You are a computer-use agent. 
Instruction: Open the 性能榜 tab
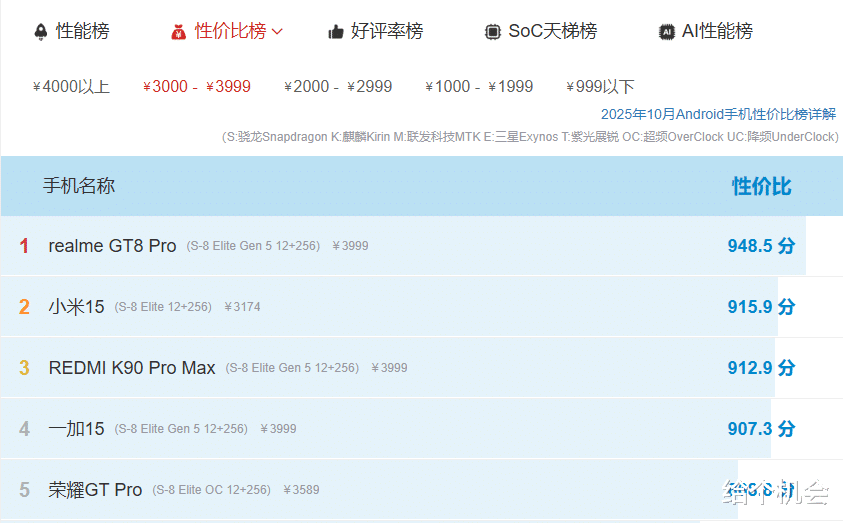click(x=82, y=31)
